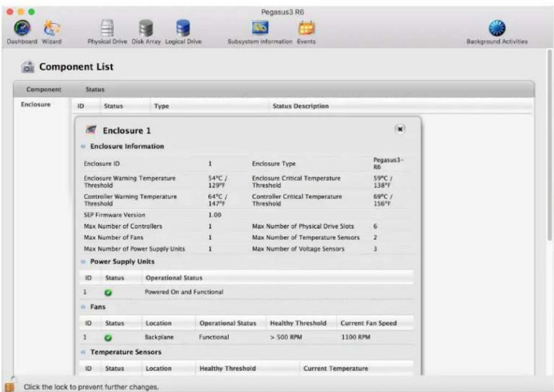554x392 pixels.
Task: Click the yellow minimize window button
Action: [x=21, y=11]
